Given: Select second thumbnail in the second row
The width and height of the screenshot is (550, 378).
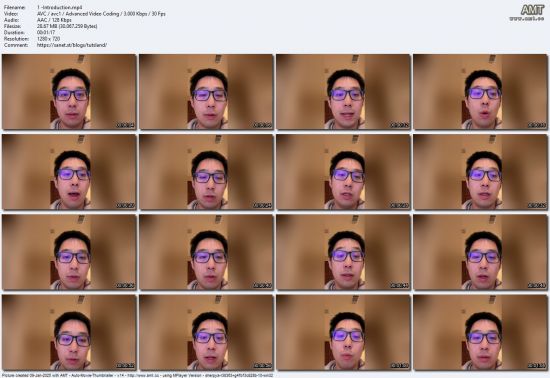Looking at the screenshot, I should (206, 172).
